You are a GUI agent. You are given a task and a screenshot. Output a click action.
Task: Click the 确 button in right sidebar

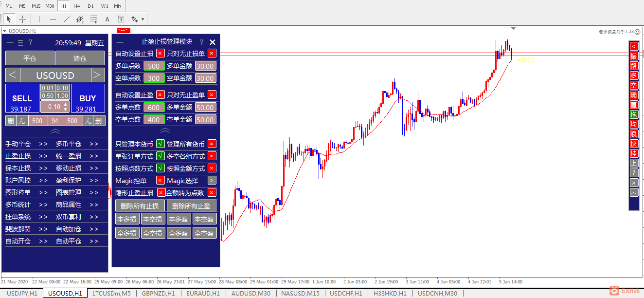634,94
